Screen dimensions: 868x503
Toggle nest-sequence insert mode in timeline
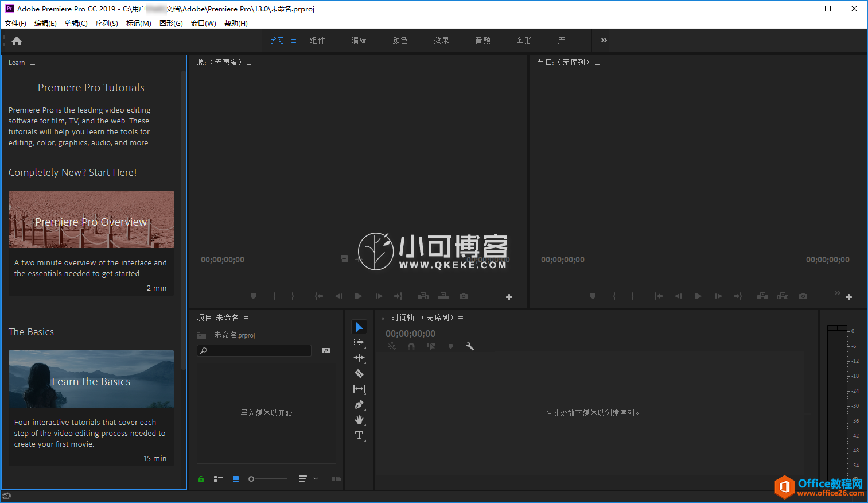pos(392,346)
